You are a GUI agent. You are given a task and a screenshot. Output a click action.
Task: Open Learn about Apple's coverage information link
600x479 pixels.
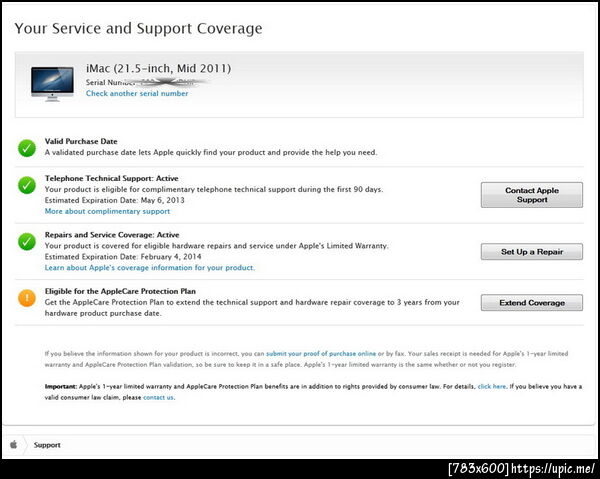(x=150, y=267)
